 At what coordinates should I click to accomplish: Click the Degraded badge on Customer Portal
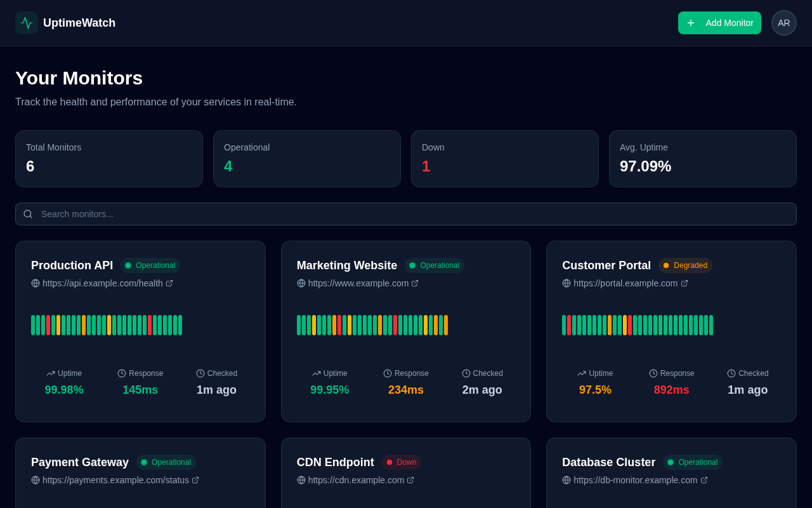pos(685,265)
